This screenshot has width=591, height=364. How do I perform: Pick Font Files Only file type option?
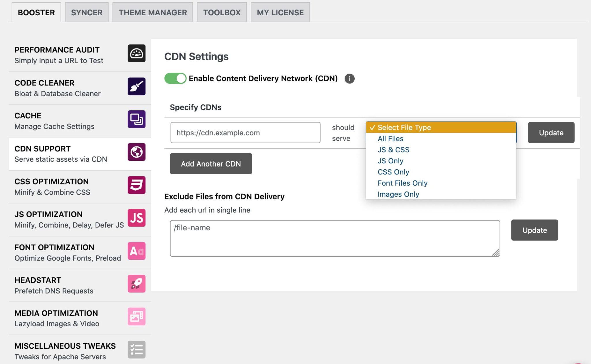402,183
